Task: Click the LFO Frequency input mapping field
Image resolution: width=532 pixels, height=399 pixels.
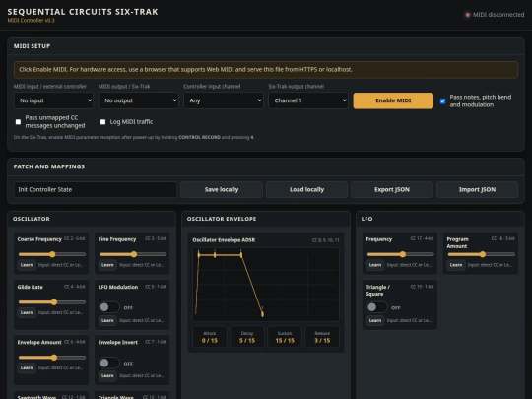Action: click(410, 265)
